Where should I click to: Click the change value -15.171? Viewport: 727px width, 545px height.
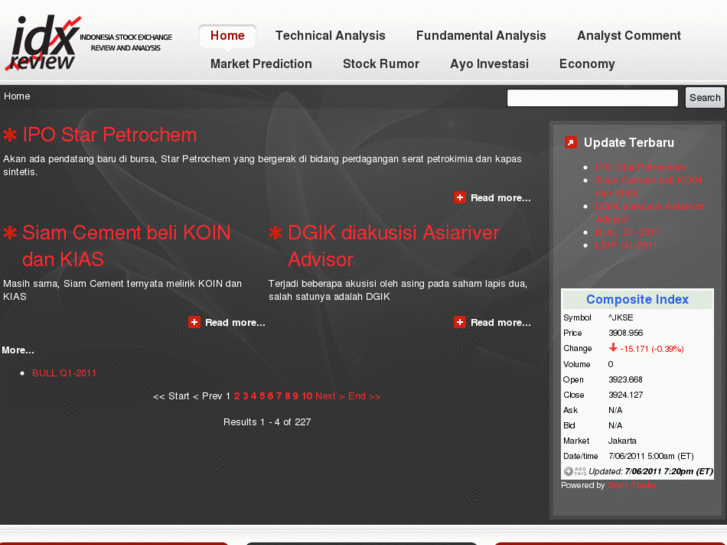[x=651, y=349]
